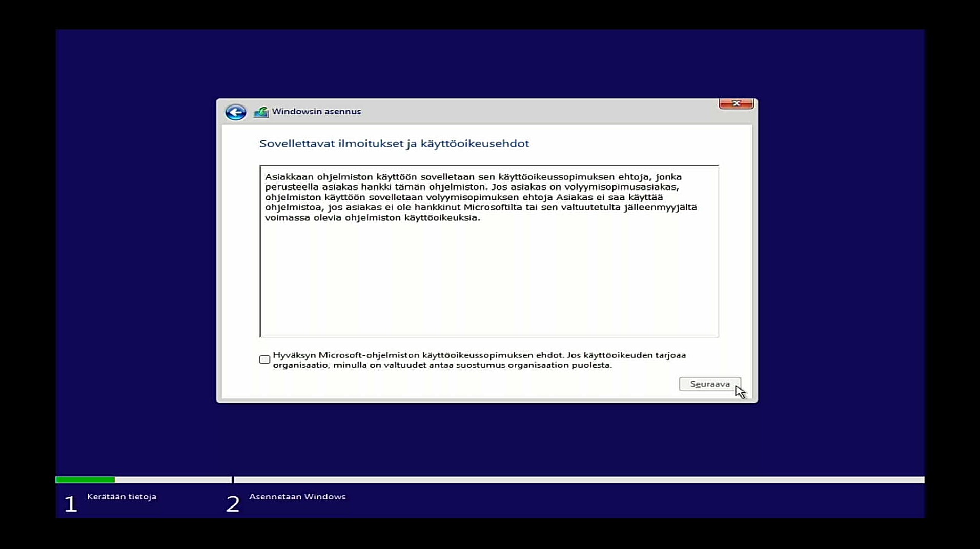The image size is (980, 549).
Task: Click the 'Hyväksyn Microsoft-ohjelmiston' agreement label text
Action: 479,360
